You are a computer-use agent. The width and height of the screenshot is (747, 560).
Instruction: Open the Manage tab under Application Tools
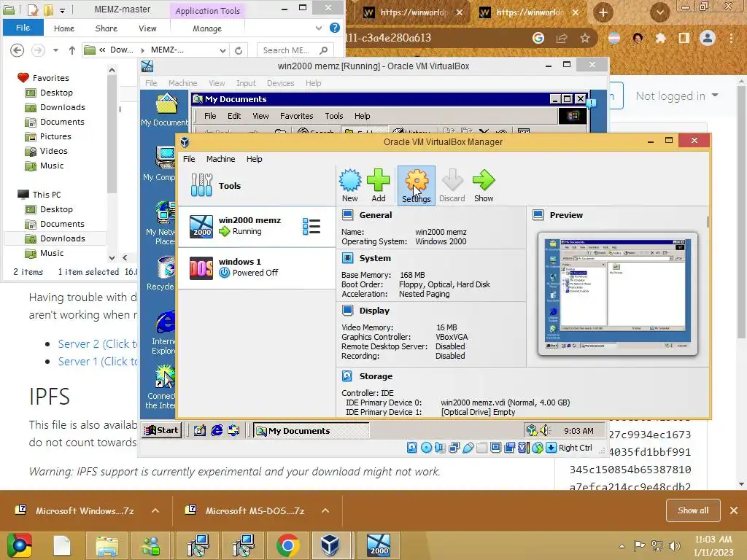point(207,28)
